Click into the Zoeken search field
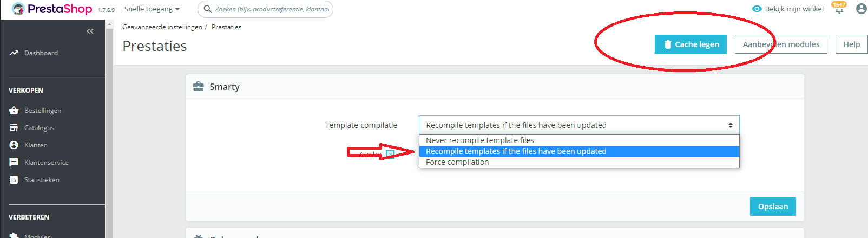This screenshot has height=238, width=868. click(271, 9)
